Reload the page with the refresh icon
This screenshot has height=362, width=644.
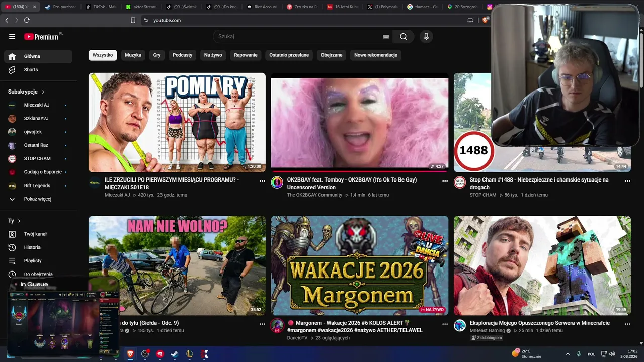pos(27,20)
